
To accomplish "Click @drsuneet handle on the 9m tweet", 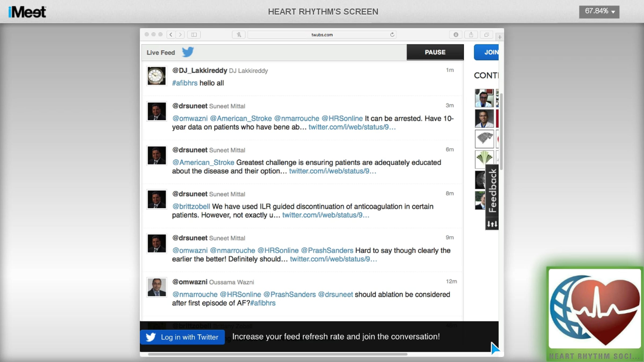I will (x=190, y=238).
